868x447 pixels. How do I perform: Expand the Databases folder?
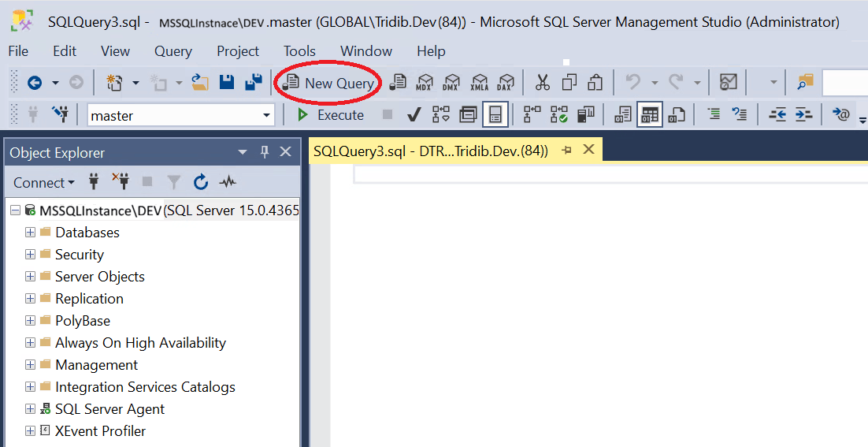(x=30, y=232)
